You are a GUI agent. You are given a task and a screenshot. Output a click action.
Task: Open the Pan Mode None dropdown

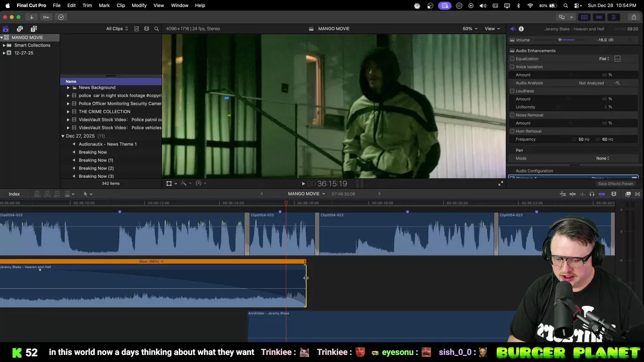point(603,158)
